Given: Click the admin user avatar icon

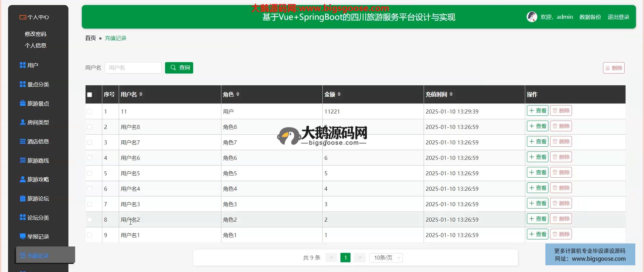Looking at the screenshot, I should tap(532, 17).
